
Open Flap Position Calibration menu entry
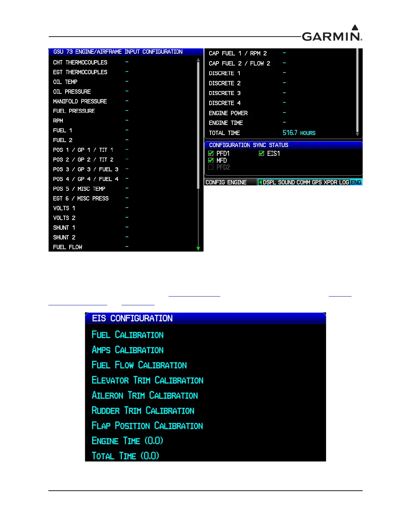(x=147, y=426)
